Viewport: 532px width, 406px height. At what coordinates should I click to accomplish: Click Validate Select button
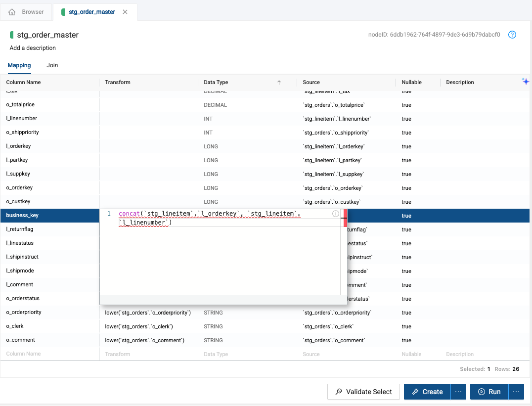[363, 392]
